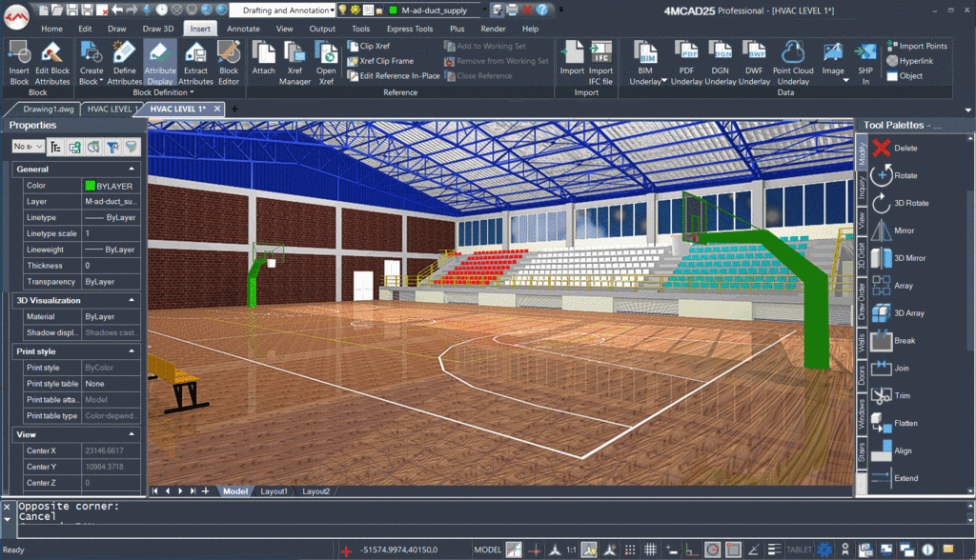Choose the Trim tool

(881, 395)
